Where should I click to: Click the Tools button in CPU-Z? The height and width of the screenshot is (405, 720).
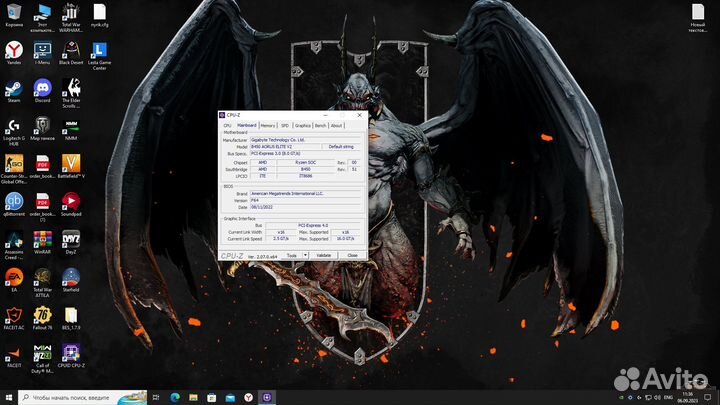coord(292,255)
